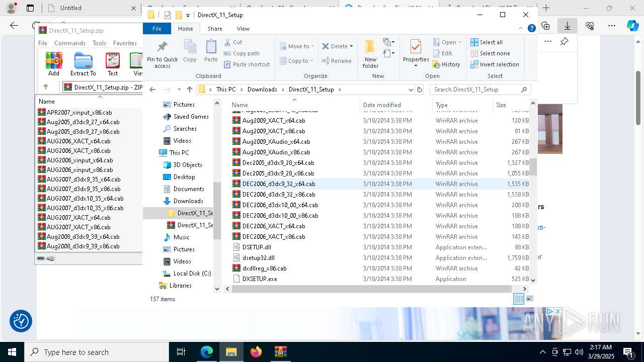
Task: Click Pin to Quick access icon
Action: tap(162, 55)
